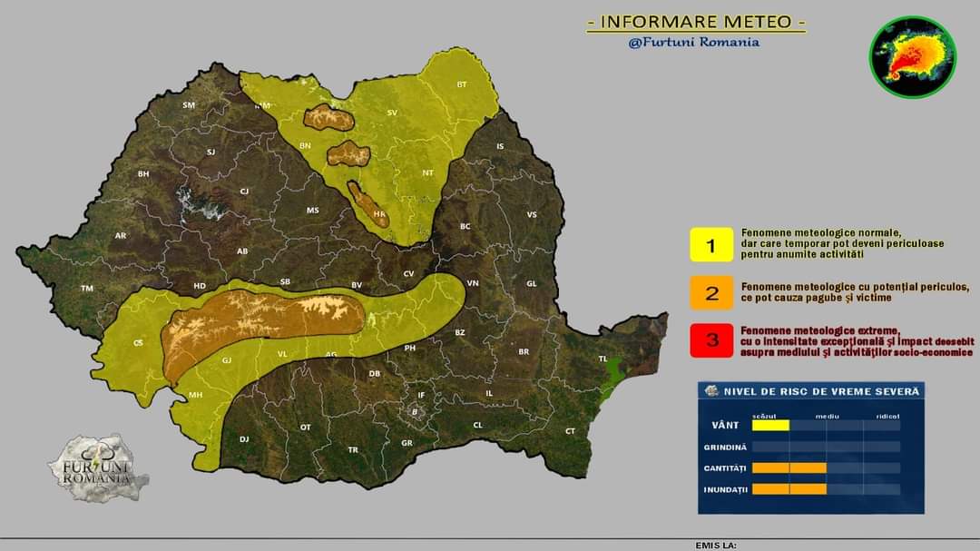The height and width of the screenshot is (551, 980).
Task: Select the Bucharest B marker on map
Action: pos(415,412)
